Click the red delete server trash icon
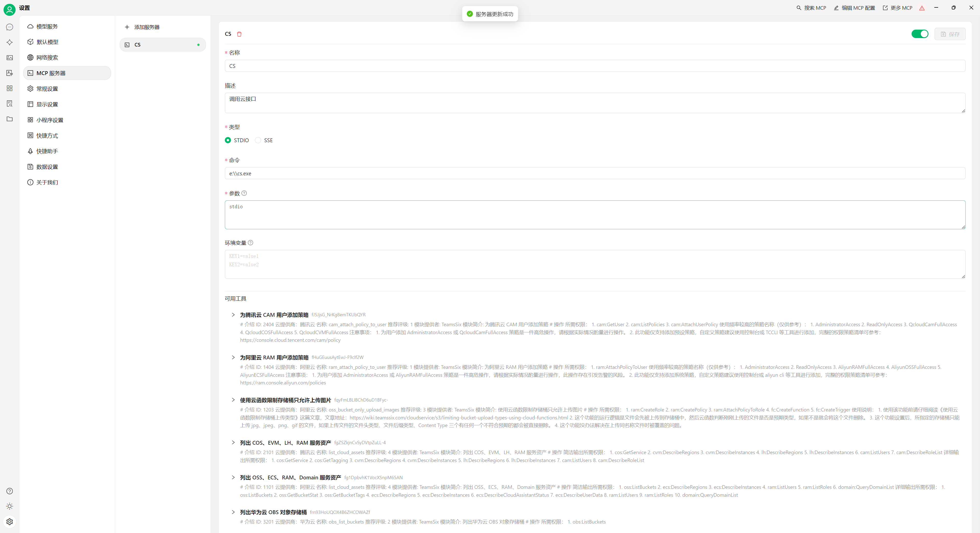Screen dimensions: 980x533 (239, 34)
